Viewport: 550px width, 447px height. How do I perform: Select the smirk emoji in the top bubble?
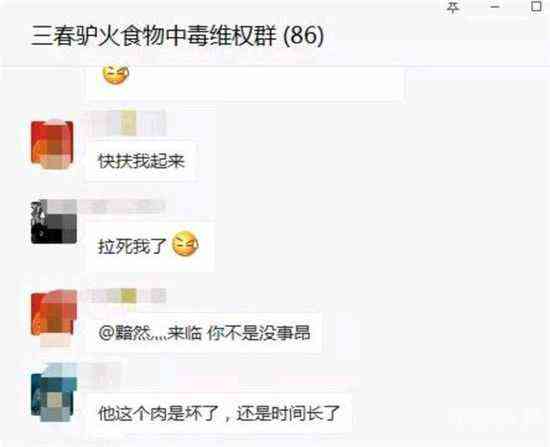115,74
